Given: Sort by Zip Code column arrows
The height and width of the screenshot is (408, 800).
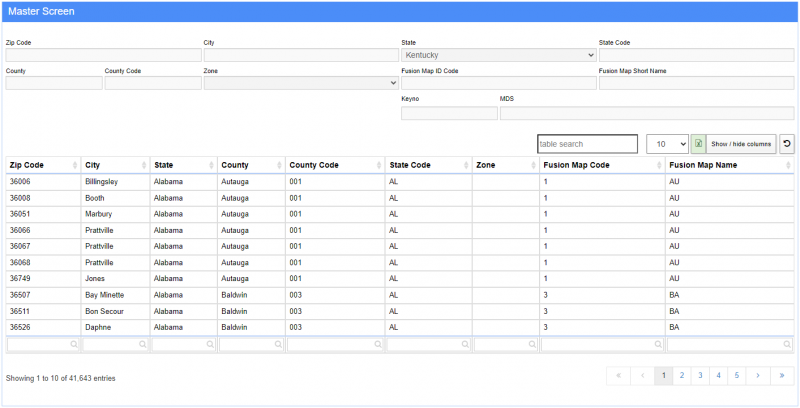Looking at the screenshot, I should click(x=75, y=165).
